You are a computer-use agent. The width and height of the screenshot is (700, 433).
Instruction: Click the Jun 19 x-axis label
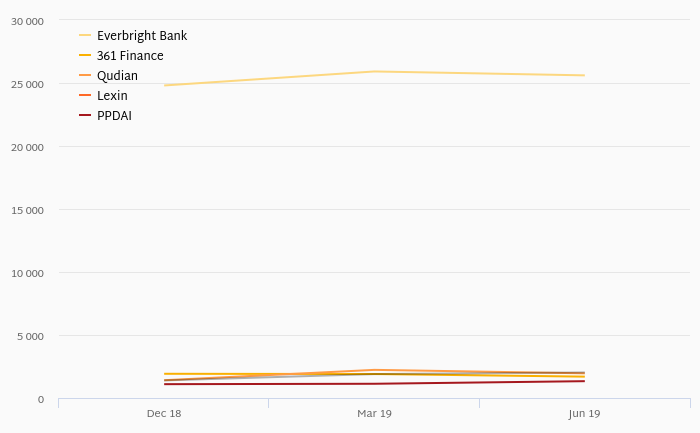pos(584,414)
